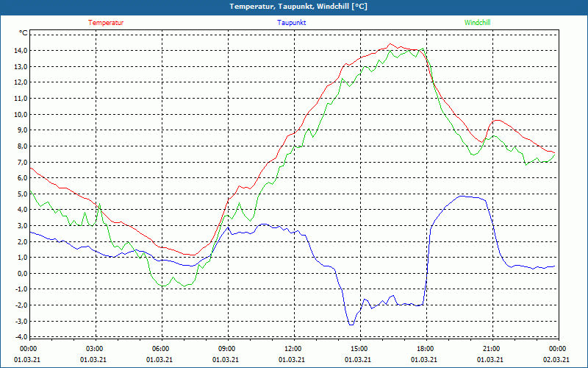Click the red Temperatur legend label

point(106,23)
